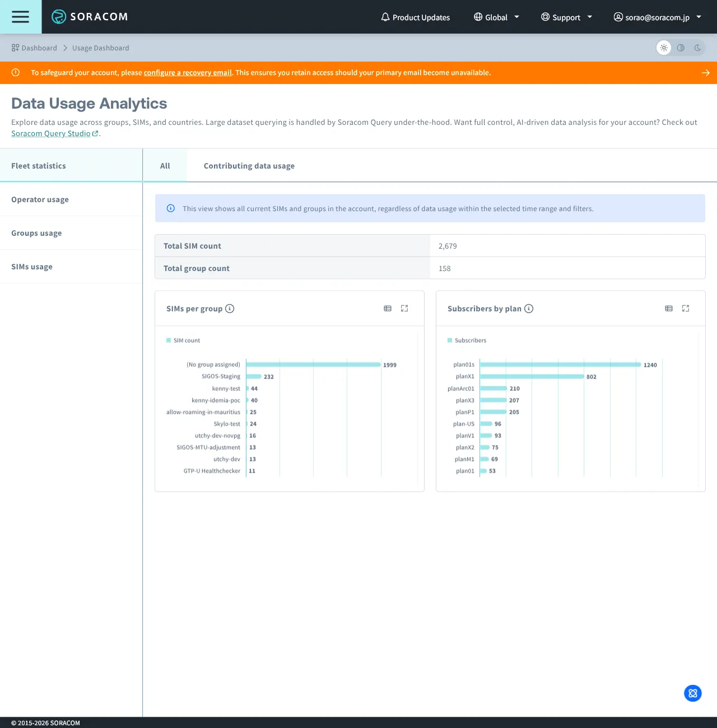
Task: Go to Dashboard breadcrumb
Action: (34, 48)
